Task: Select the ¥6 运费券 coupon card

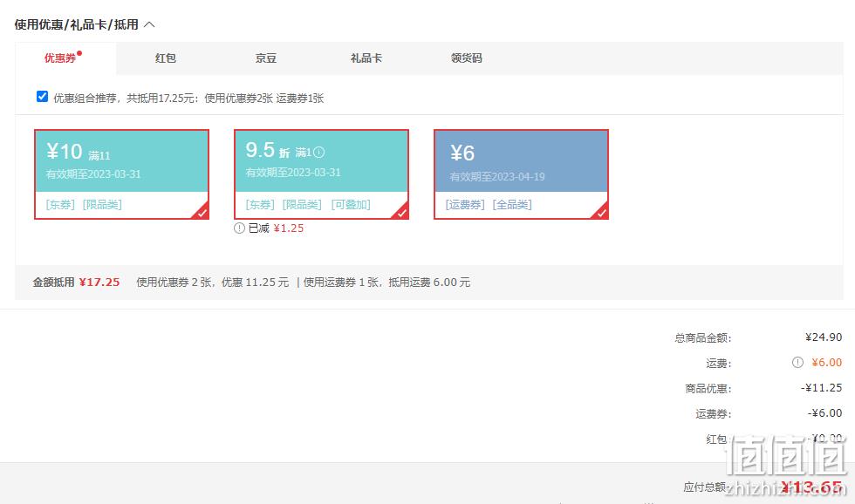Action: (521, 174)
